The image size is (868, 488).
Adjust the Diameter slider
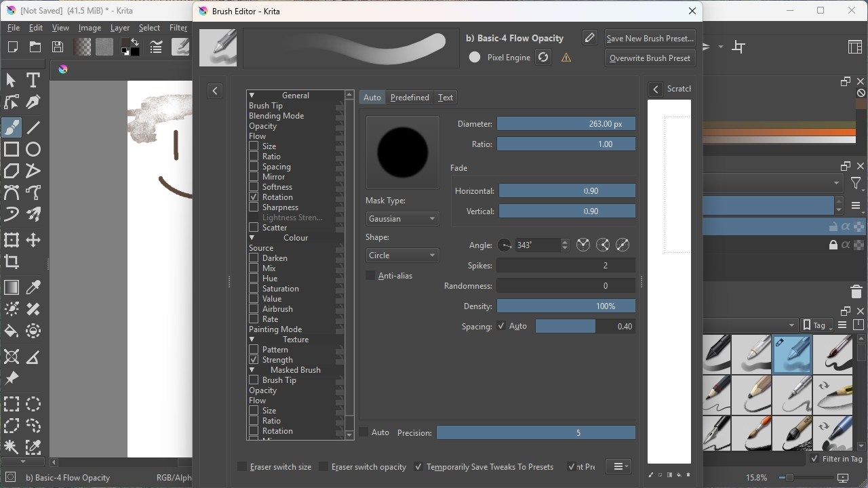click(x=566, y=124)
